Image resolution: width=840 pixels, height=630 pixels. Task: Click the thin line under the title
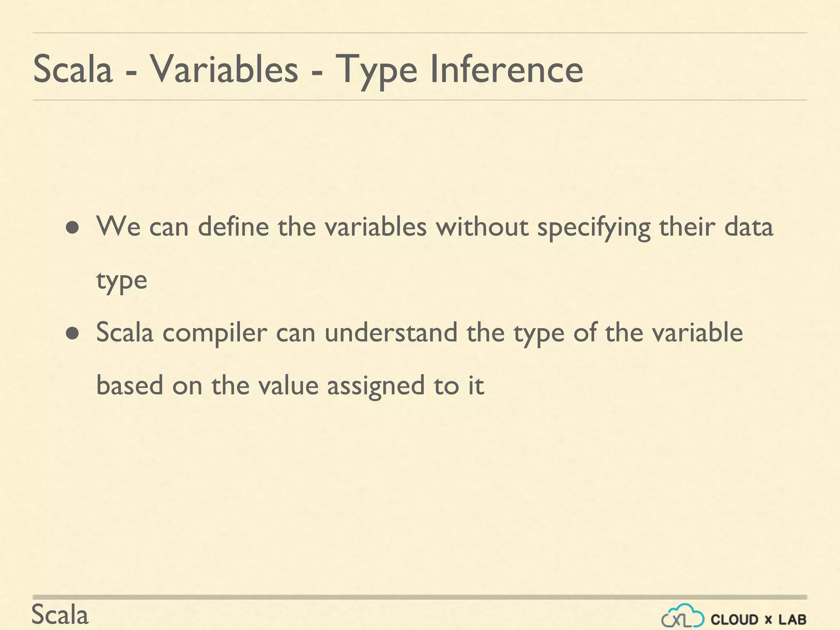pos(419,100)
